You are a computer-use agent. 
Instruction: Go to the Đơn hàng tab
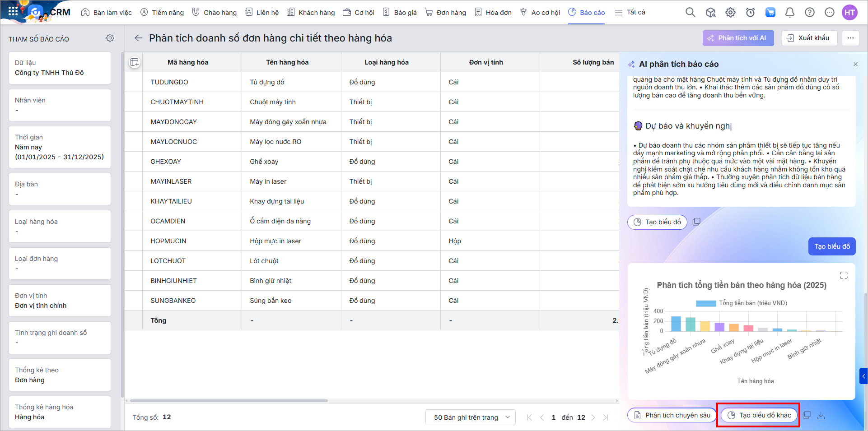click(x=445, y=12)
